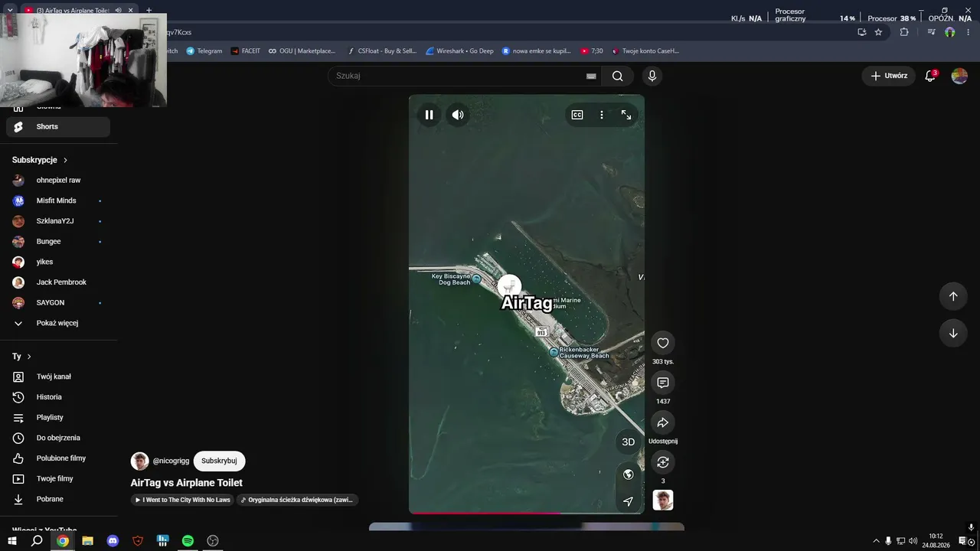
Task: Open the comments for this Short
Action: tap(663, 383)
